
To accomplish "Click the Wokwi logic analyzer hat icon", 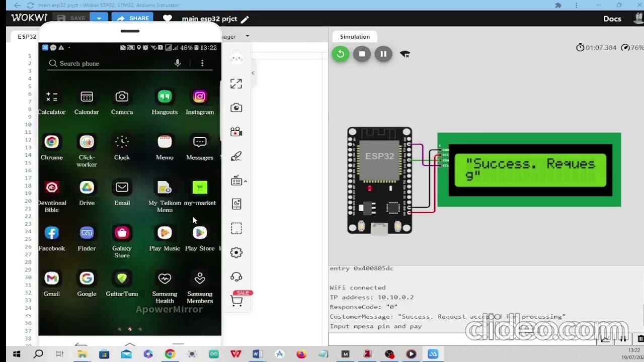I will [405, 54].
